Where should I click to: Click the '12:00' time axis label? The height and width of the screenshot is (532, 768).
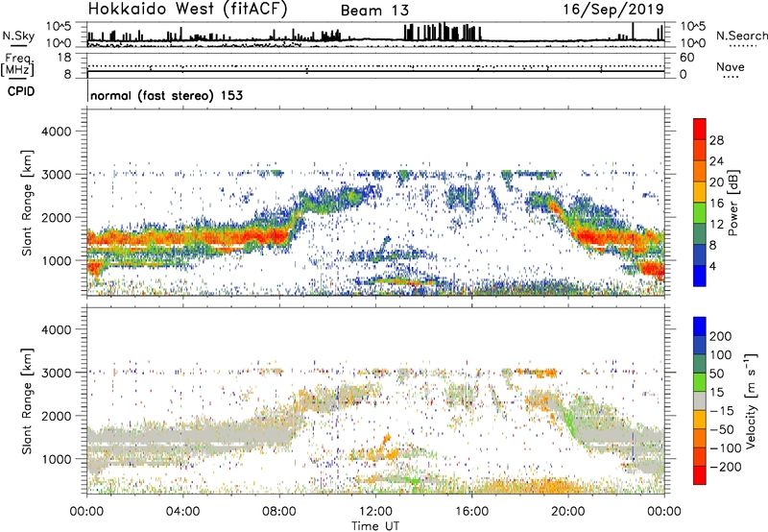[375, 512]
